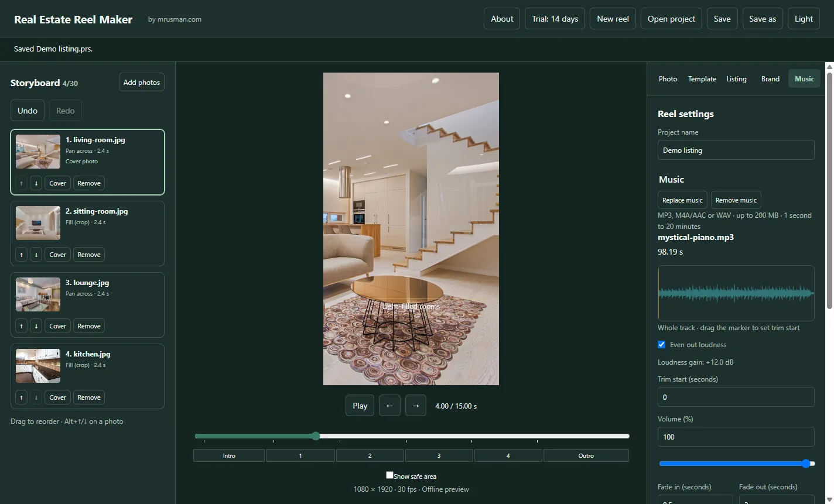Play the reel preview
Image resolution: width=834 pixels, height=504 pixels.
click(x=360, y=406)
